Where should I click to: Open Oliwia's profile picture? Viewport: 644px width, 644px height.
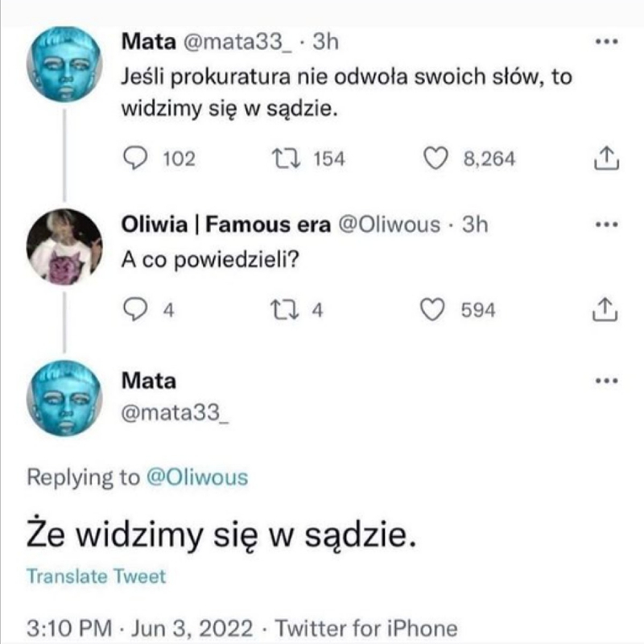tap(64, 247)
